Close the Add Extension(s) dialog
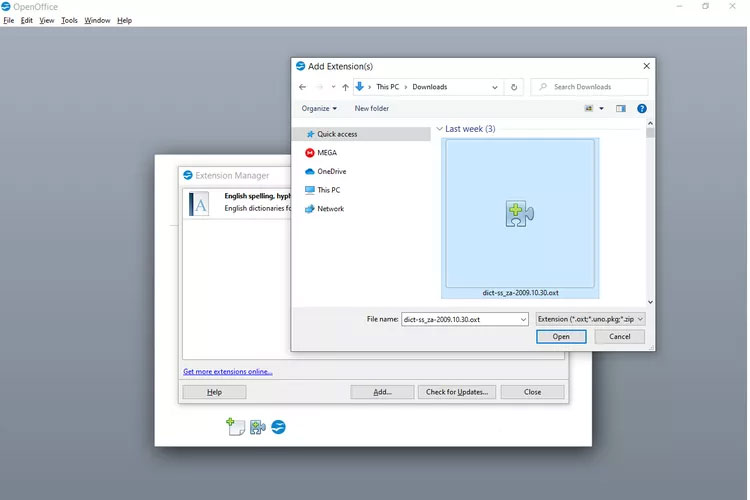 coord(646,66)
